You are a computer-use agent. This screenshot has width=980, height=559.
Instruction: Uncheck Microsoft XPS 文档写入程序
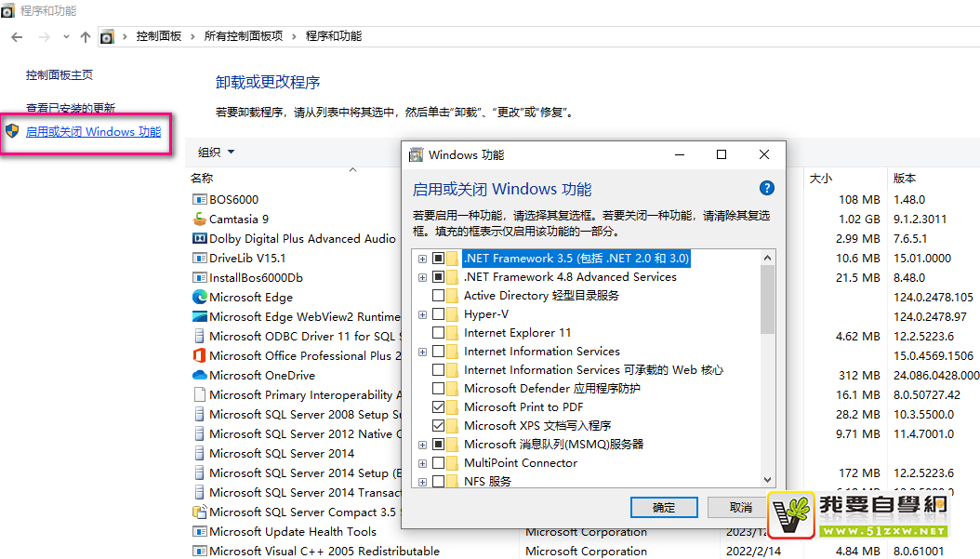(x=438, y=426)
